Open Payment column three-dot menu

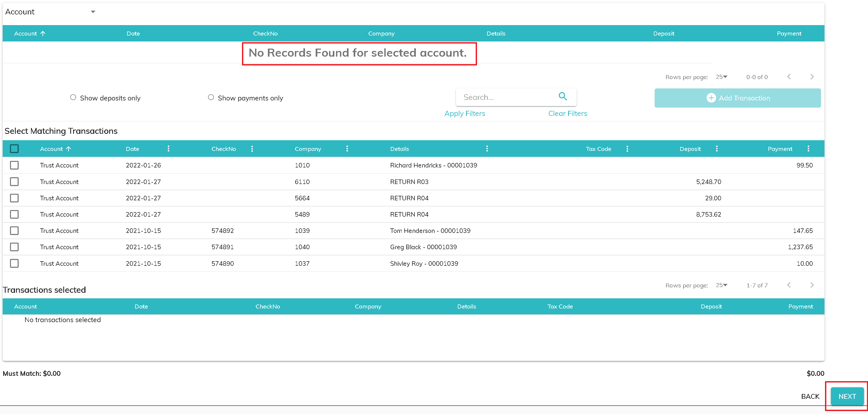pyautogui.click(x=808, y=149)
